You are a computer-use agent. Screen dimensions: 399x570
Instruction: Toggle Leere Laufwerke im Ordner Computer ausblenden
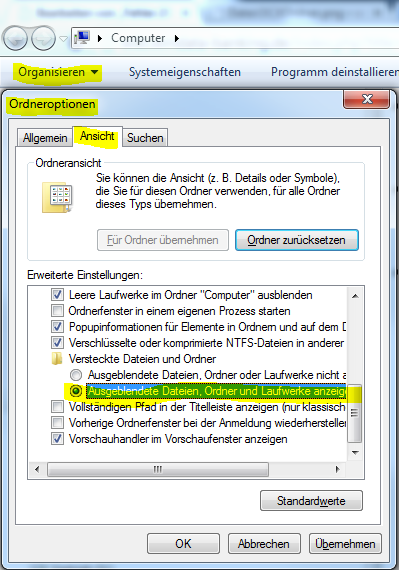[57, 294]
